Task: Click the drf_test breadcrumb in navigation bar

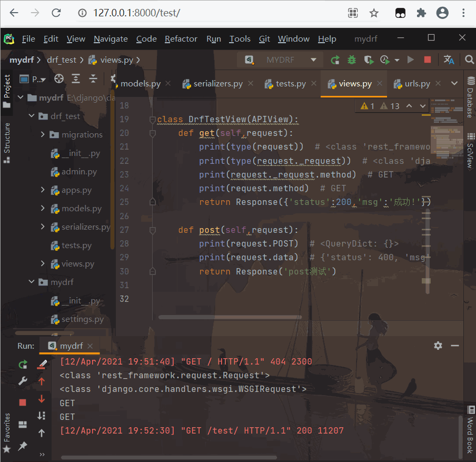Action: [62, 60]
